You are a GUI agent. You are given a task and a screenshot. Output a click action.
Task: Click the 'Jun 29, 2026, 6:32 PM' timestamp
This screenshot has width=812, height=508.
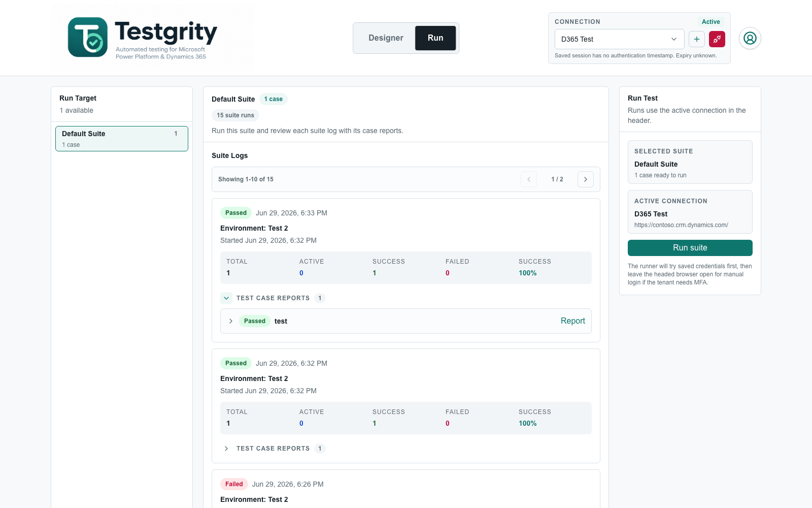click(291, 363)
